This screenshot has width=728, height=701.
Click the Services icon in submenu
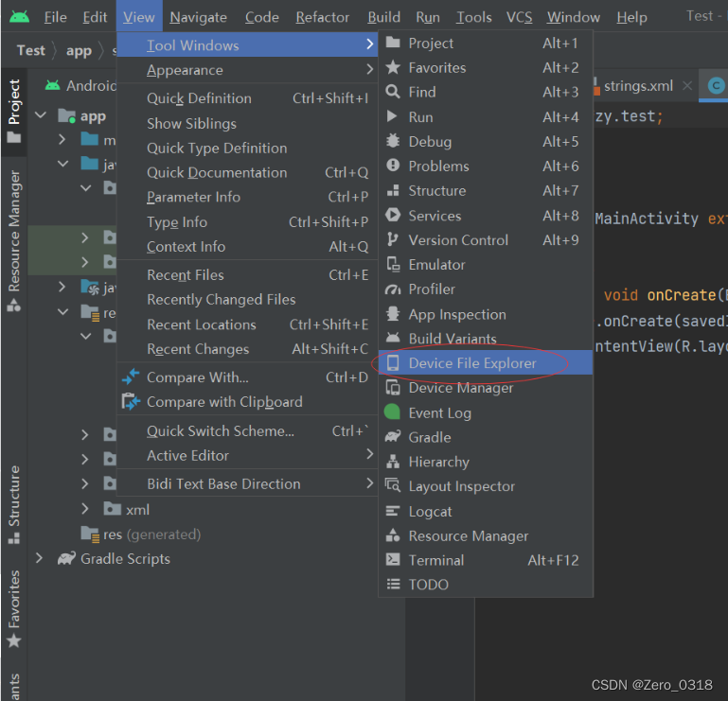(x=393, y=215)
